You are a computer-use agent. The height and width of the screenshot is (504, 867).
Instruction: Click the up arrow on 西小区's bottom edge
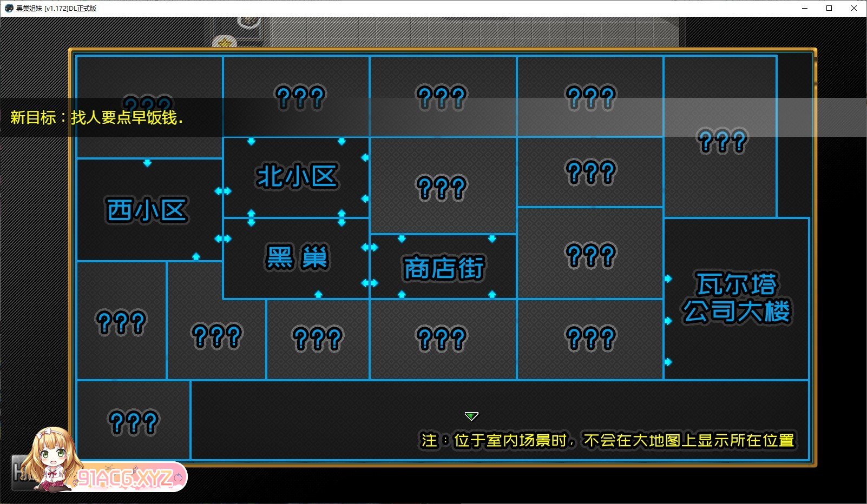coord(196,256)
